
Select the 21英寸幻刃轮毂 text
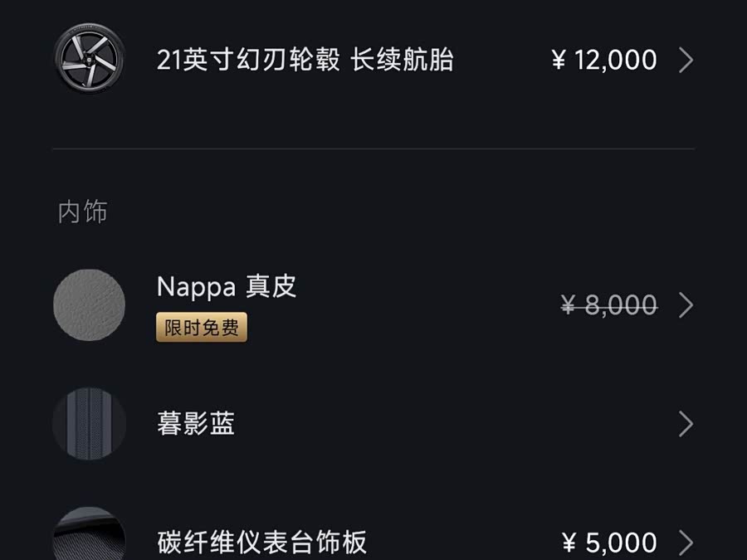(x=248, y=61)
